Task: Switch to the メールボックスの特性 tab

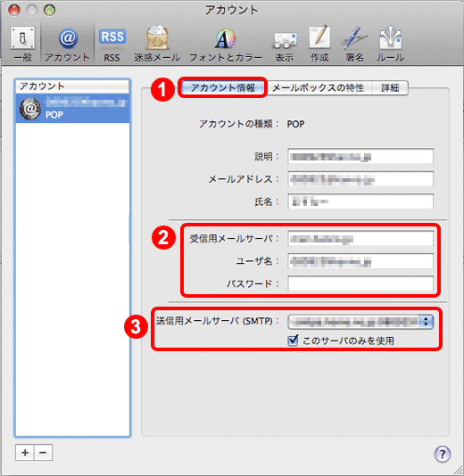Action: coord(318,87)
